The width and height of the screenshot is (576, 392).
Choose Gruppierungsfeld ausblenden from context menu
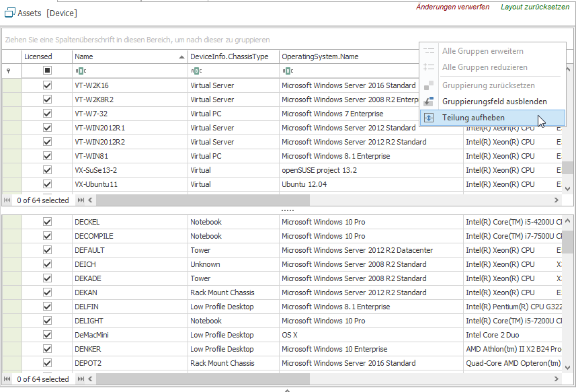tap(493, 102)
